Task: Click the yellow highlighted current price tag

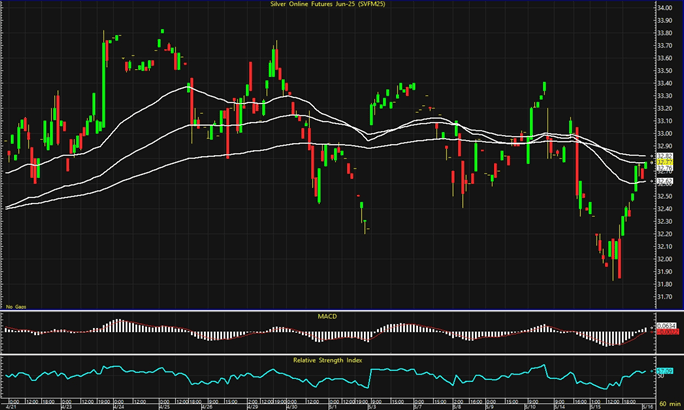Action: [664, 164]
